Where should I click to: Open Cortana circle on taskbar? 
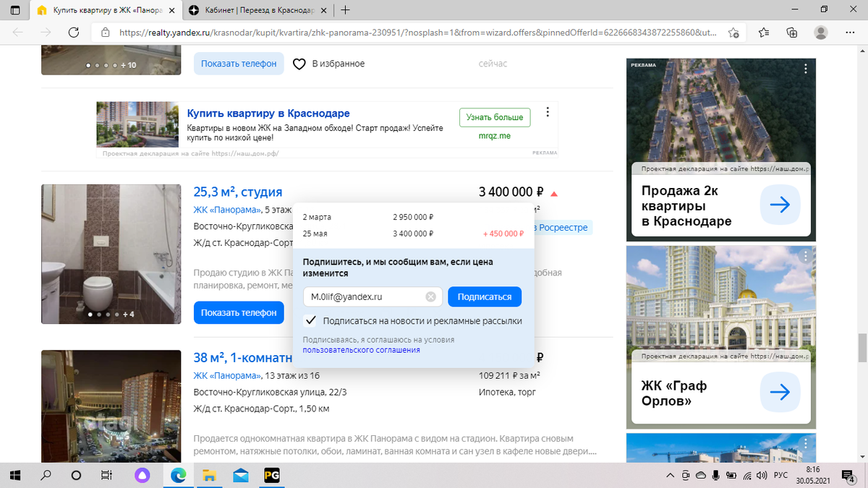[x=76, y=475]
